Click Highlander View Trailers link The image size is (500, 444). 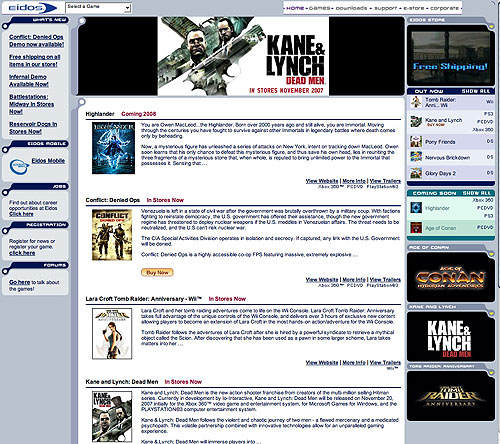coord(385,181)
